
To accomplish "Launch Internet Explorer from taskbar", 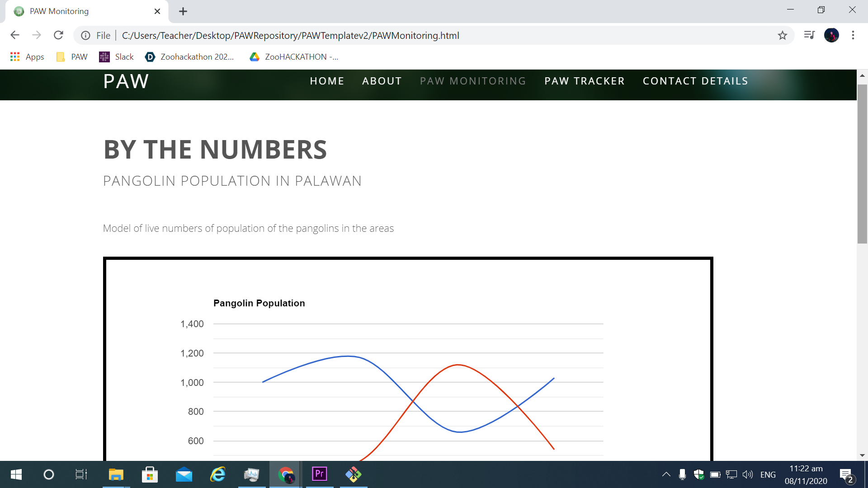I will click(x=218, y=474).
